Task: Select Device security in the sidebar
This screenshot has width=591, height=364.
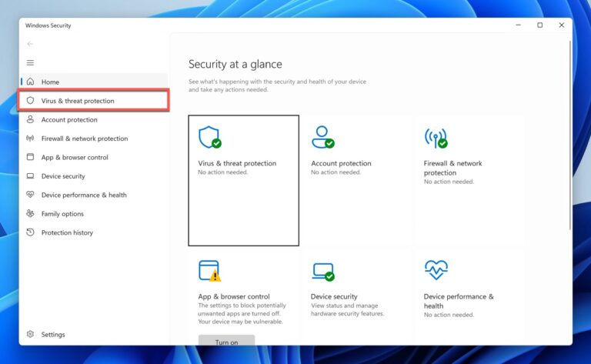Action: [94, 176]
